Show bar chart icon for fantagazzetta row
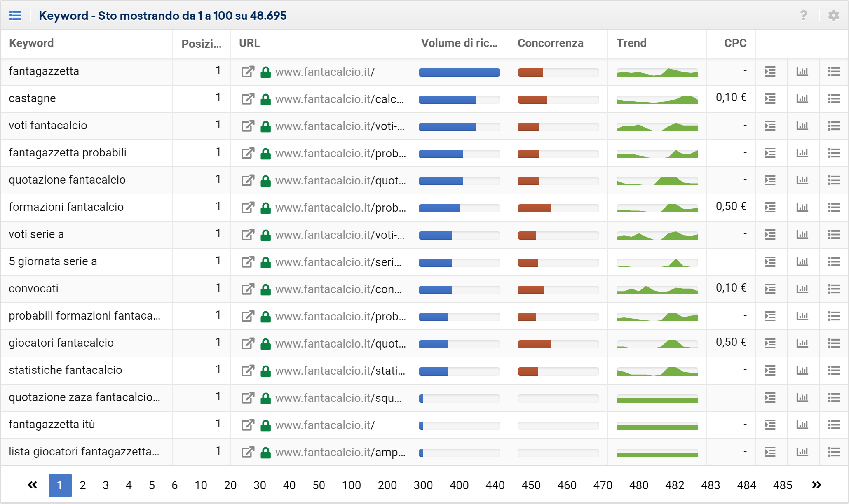Image resolution: width=849 pixels, height=504 pixels. coord(802,72)
